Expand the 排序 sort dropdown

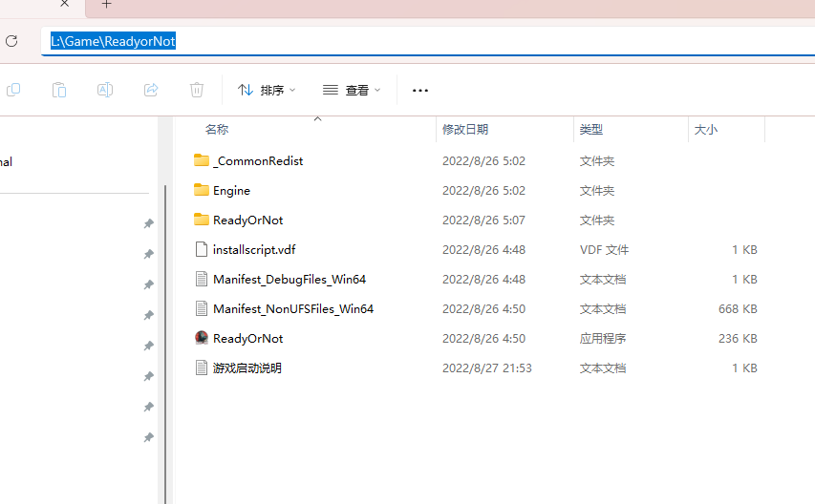tap(267, 90)
